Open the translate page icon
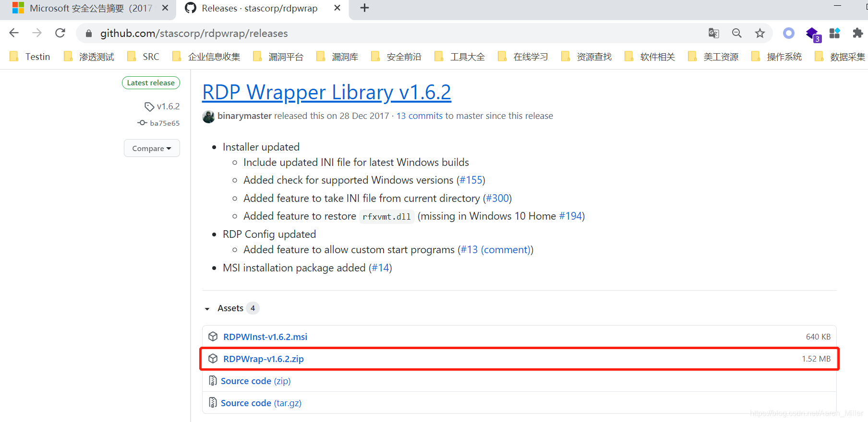Viewport: 868px width, 422px height. tap(714, 33)
